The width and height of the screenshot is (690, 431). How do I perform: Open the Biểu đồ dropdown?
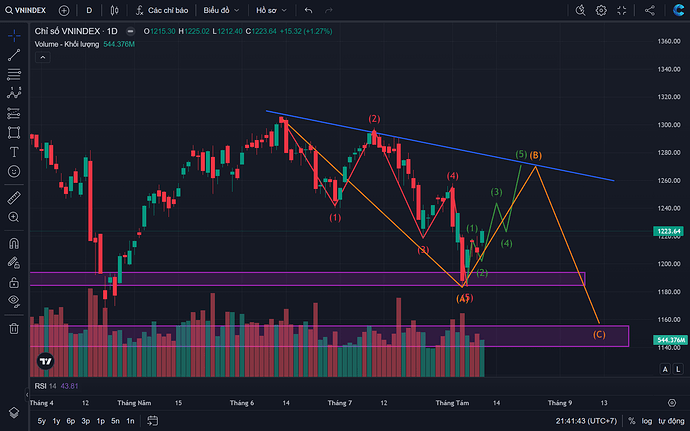221,10
